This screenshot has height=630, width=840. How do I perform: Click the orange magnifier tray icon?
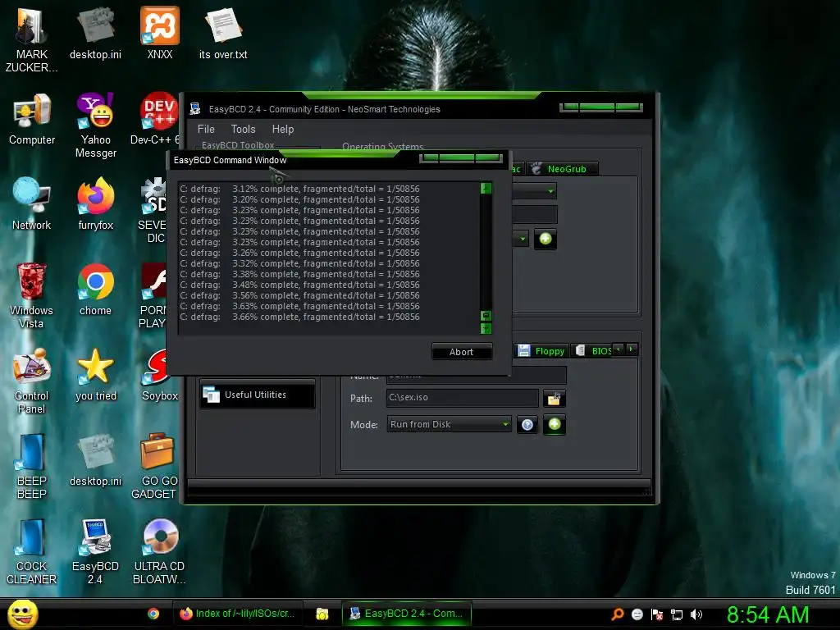pyautogui.click(x=618, y=614)
